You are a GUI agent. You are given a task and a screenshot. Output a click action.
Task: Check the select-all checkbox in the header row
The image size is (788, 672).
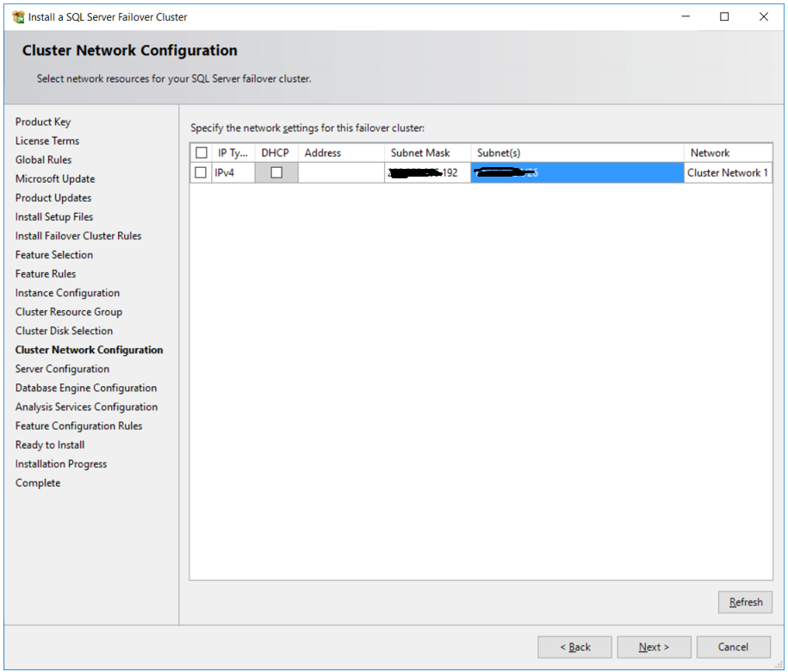pyautogui.click(x=202, y=152)
